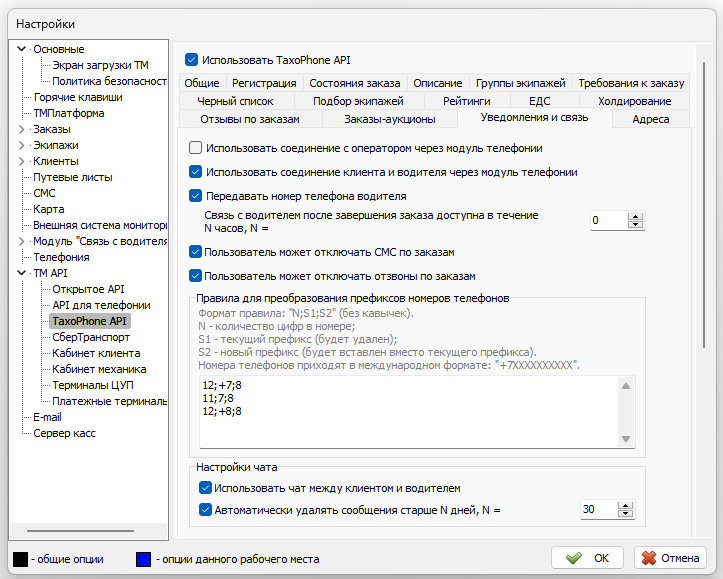Open the ЕДС tab
723x579 pixels.
coord(540,101)
